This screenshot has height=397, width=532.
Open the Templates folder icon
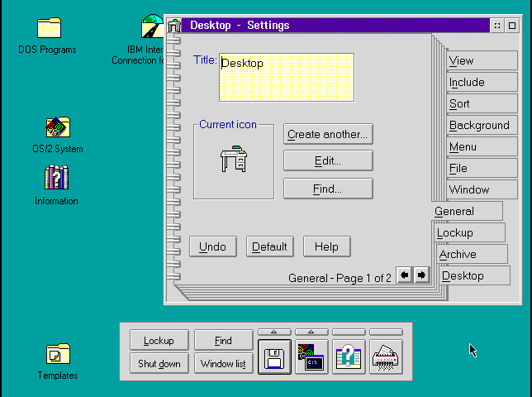58,354
